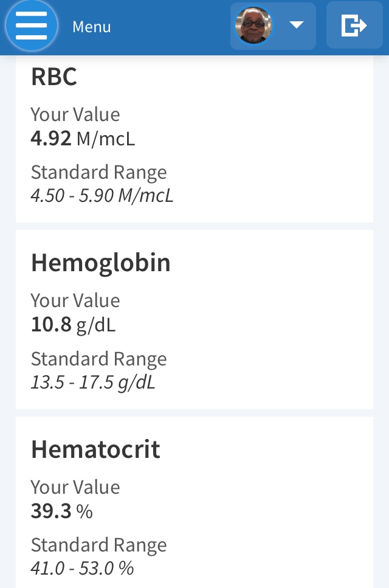Click the 'Your Value' label under Hemoglobin
The width and height of the screenshot is (389, 588).
75,300
